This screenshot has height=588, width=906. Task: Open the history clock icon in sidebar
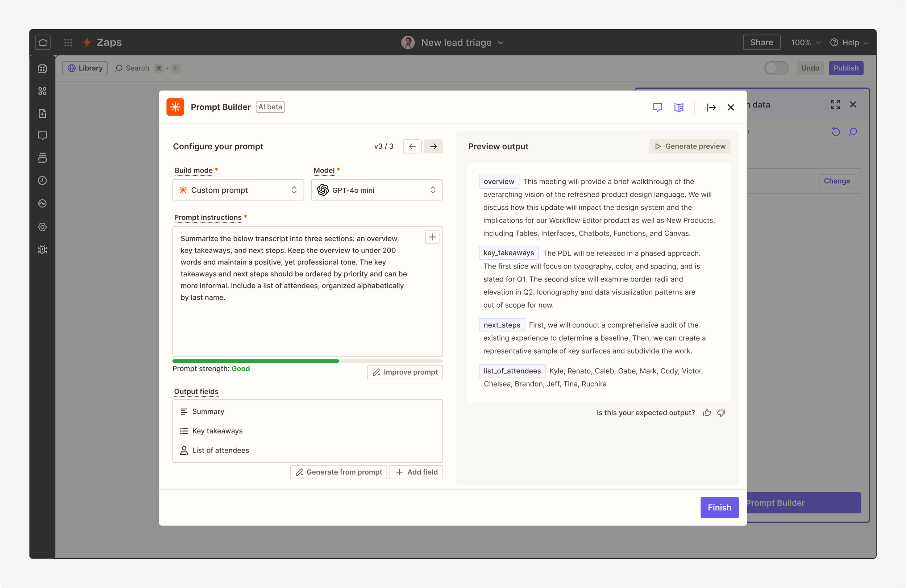(x=42, y=180)
